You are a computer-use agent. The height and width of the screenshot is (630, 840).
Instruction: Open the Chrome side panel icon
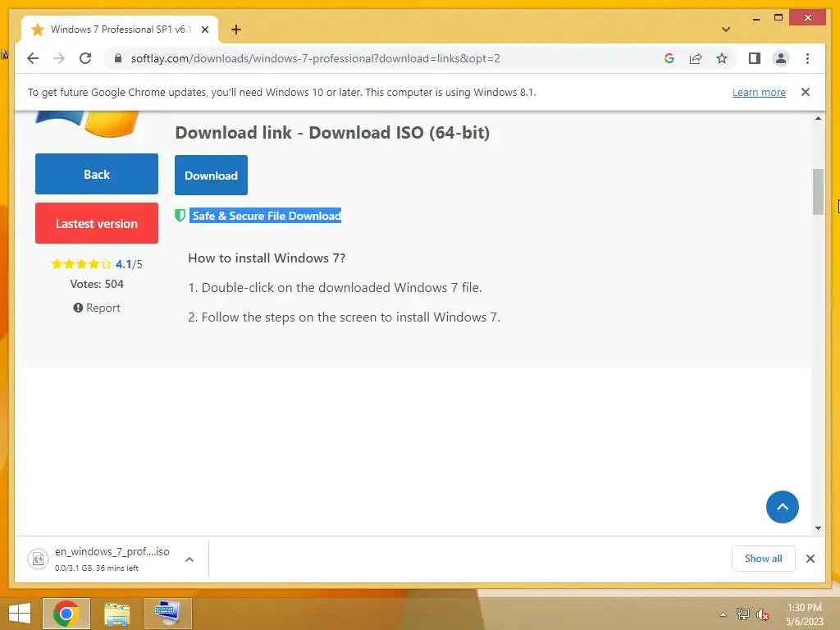pyautogui.click(x=755, y=58)
